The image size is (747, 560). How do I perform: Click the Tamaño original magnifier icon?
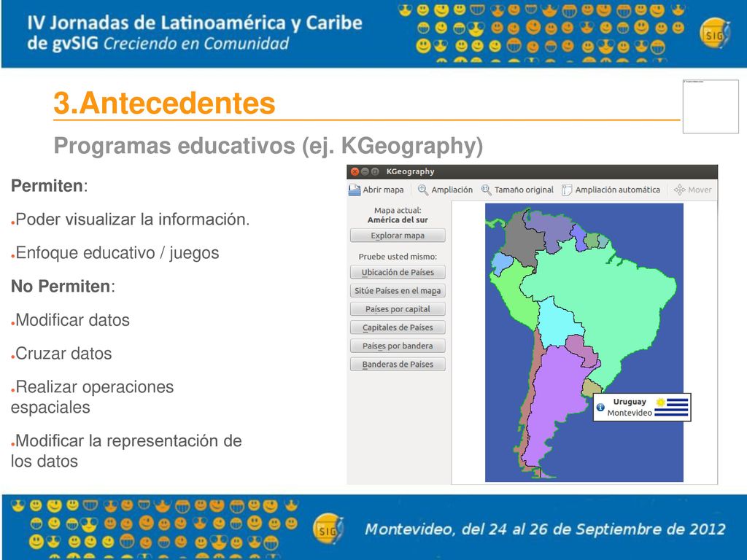(486, 190)
